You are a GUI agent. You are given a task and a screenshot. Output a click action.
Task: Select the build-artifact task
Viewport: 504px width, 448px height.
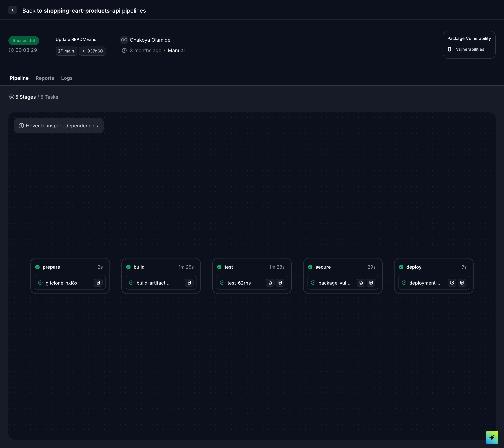click(161, 283)
